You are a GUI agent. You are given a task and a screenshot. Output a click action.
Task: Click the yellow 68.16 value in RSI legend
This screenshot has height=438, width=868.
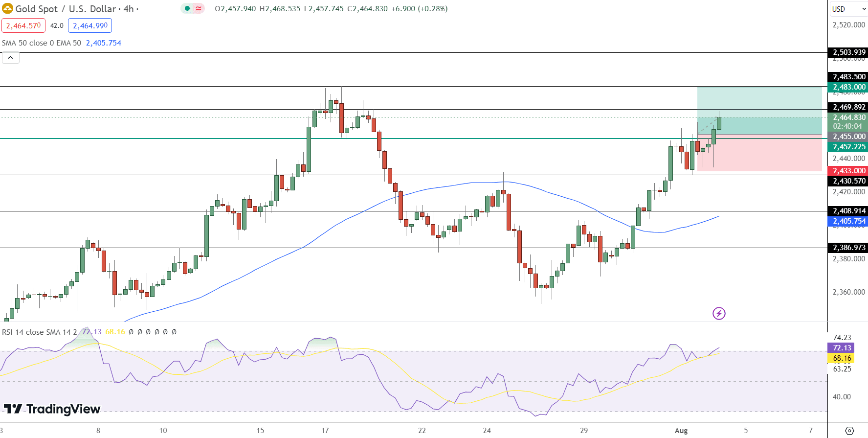[115, 332]
